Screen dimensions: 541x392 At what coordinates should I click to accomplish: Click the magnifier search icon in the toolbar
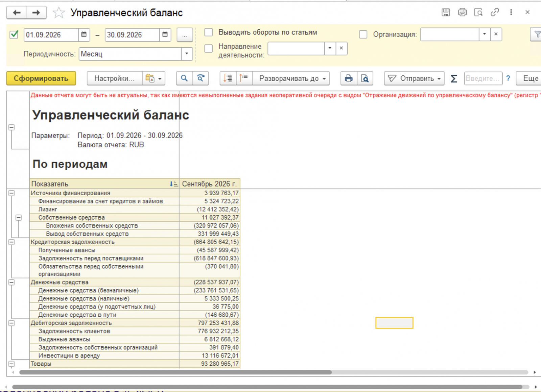pyautogui.click(x=184, y=78)
